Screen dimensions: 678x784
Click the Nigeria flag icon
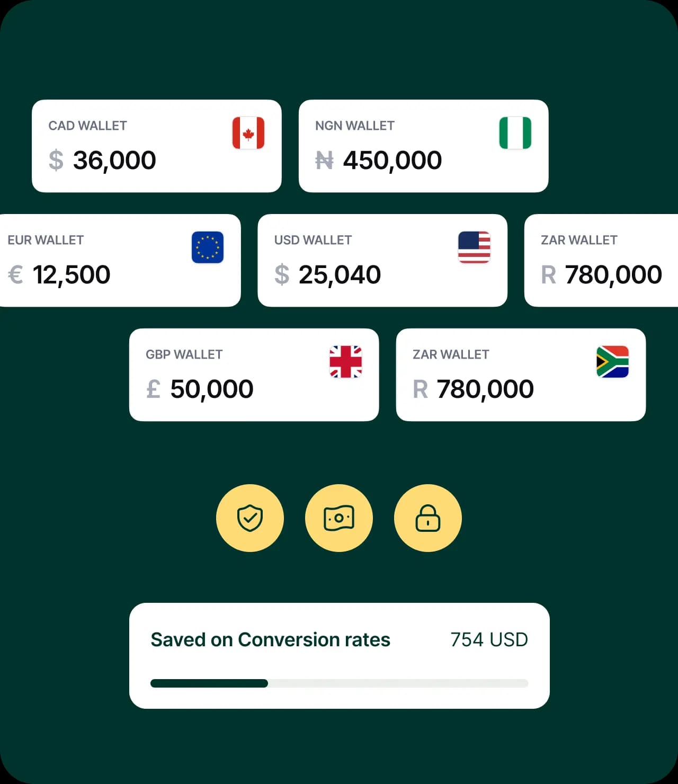[x=515, y=133]
